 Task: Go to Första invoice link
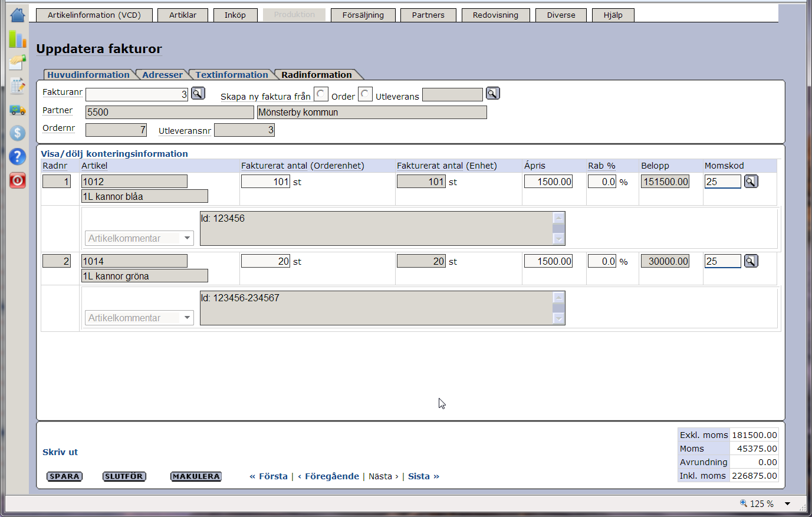point(268,476)
